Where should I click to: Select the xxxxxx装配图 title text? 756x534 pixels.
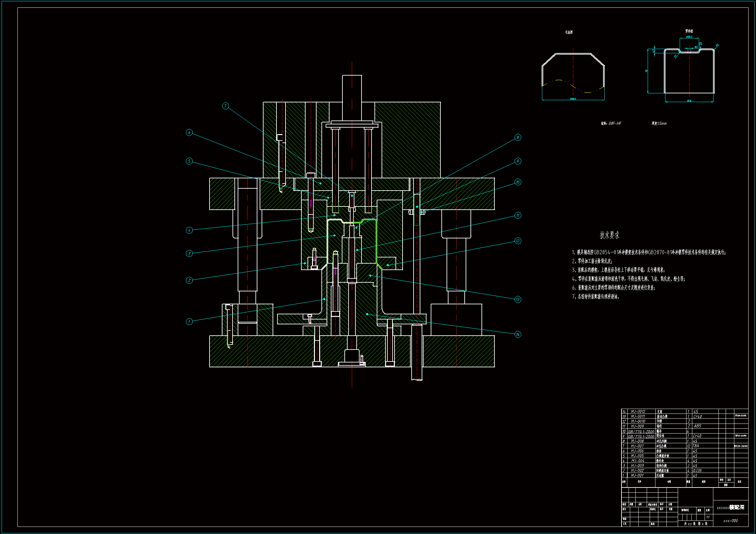(x=730, y=508)
